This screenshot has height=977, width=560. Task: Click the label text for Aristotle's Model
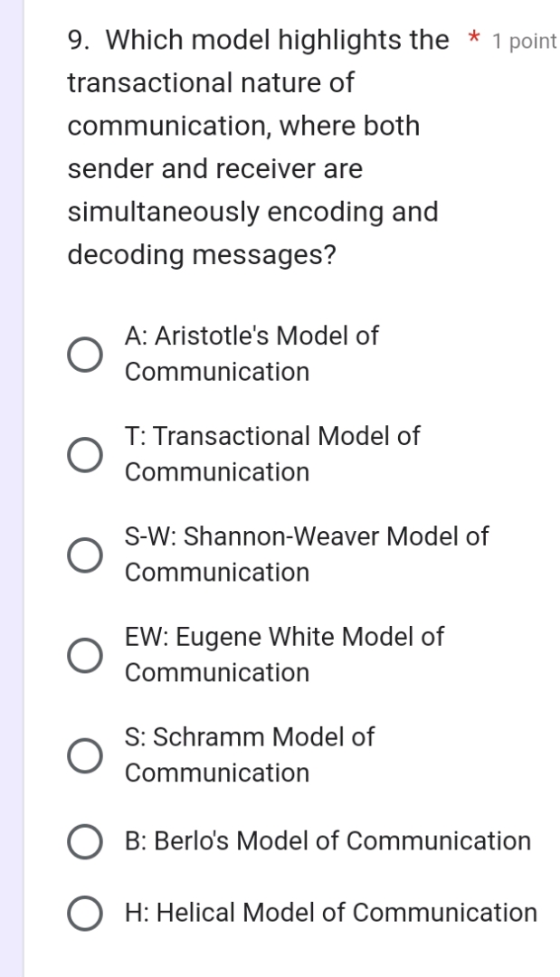click(253, 355)
